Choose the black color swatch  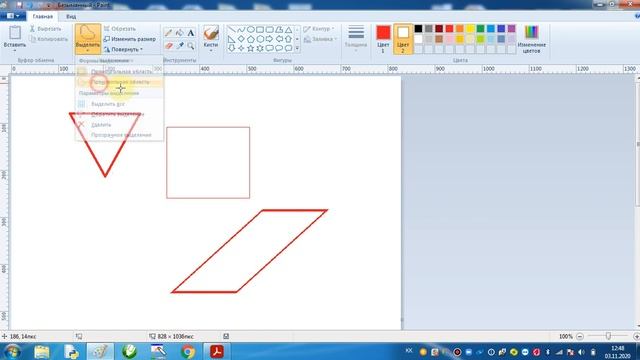click(x=418, y=29)
